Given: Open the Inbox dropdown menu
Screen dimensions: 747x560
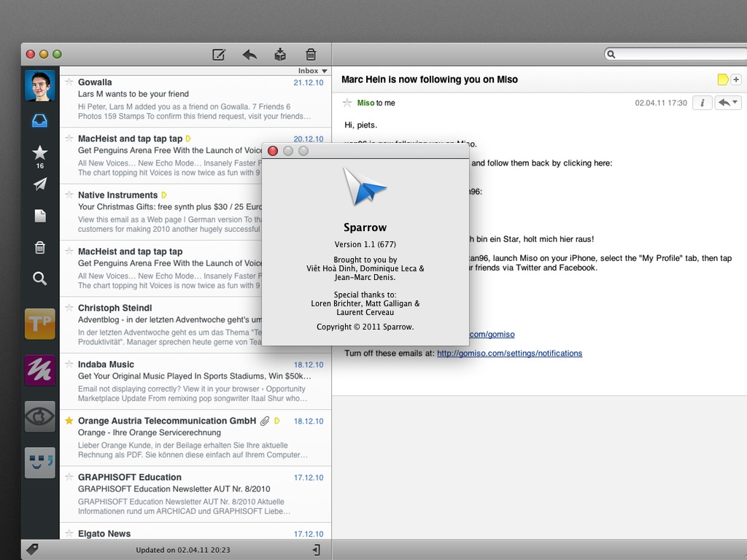Looking at the screenshot, I should pos(312,71).
